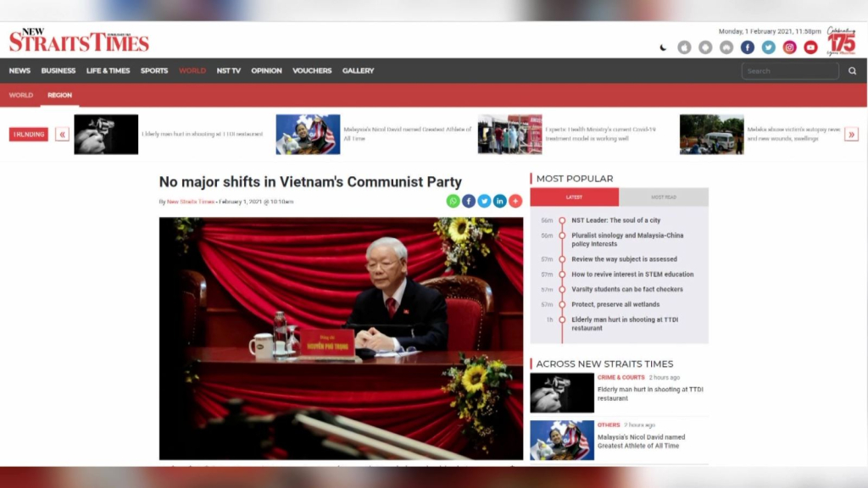Open the Apple app download icon
Viewport: 868px width, 488px height.
click(x=684, y=47)
